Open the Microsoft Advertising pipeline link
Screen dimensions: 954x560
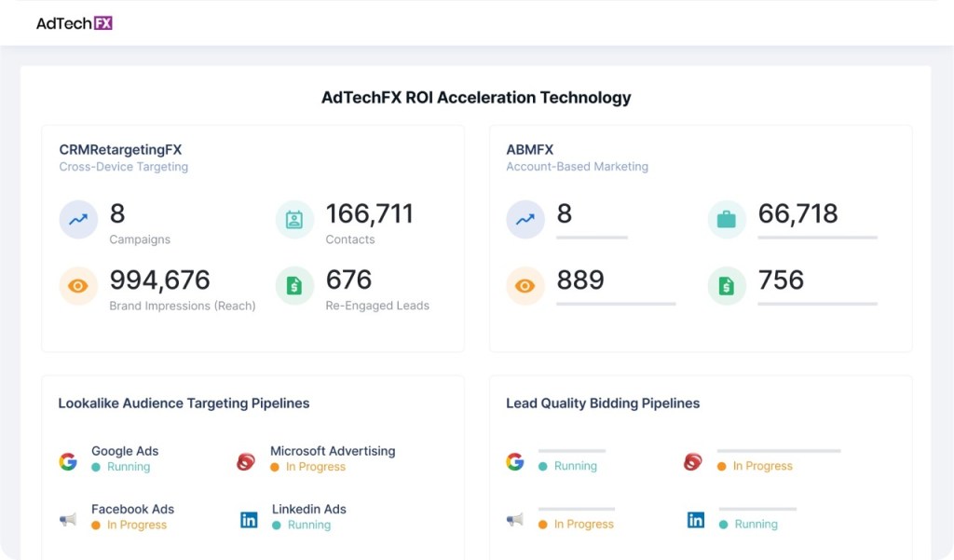(333, 451)
